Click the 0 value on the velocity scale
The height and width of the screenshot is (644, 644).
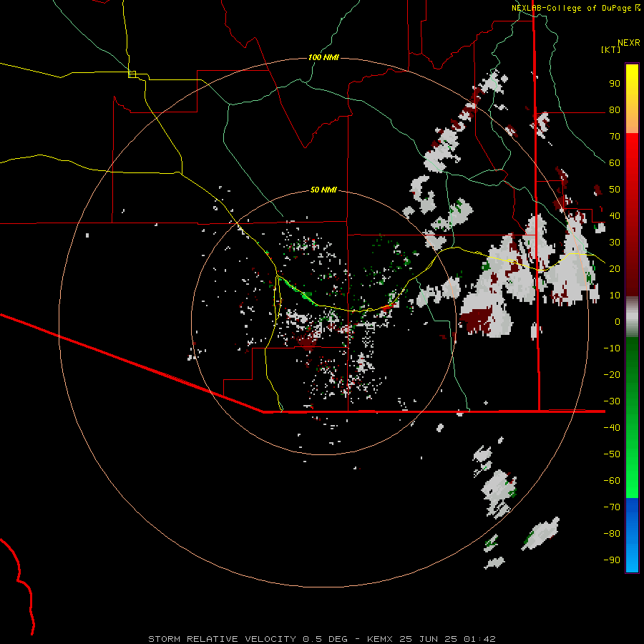[618, 321]
